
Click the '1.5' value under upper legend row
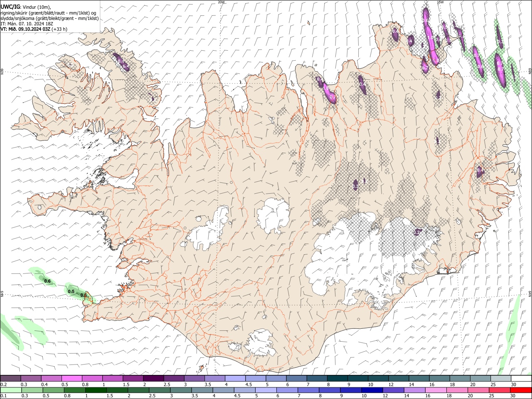click(126, 384)
